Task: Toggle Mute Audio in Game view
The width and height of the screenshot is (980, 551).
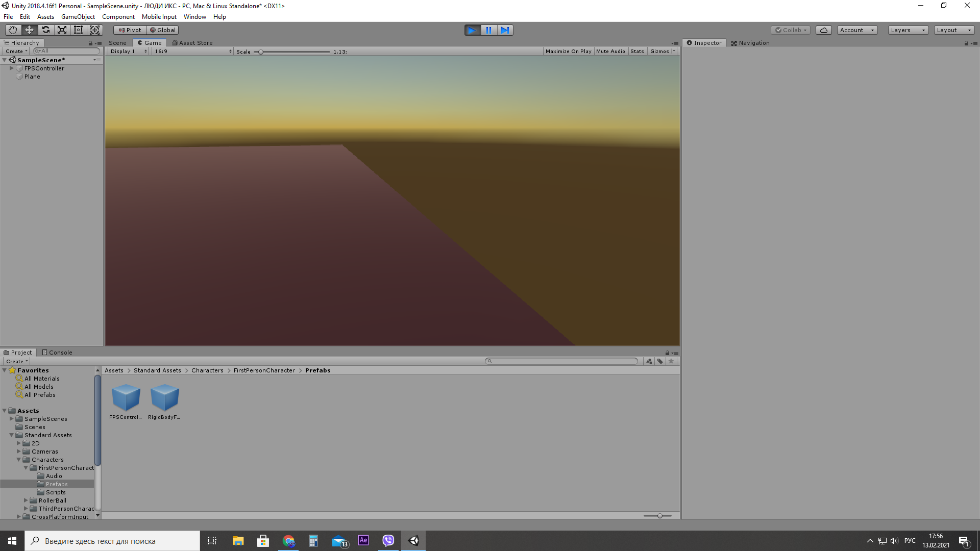Action: click(x=610, y=52)
